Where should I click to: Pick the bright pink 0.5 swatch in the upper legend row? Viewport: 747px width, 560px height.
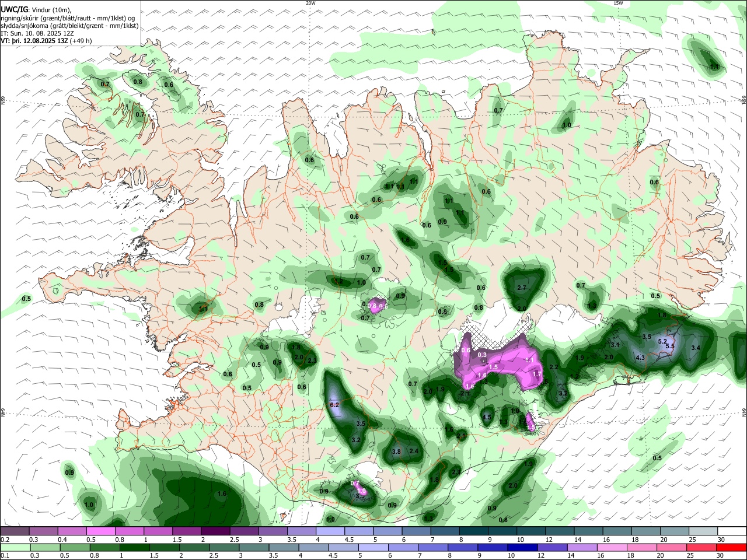(x=100, y=531)
